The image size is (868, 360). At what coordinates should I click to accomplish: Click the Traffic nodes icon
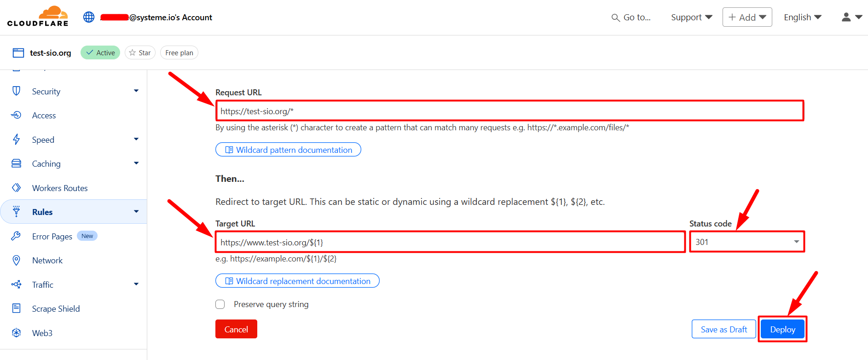pos(16,285)
